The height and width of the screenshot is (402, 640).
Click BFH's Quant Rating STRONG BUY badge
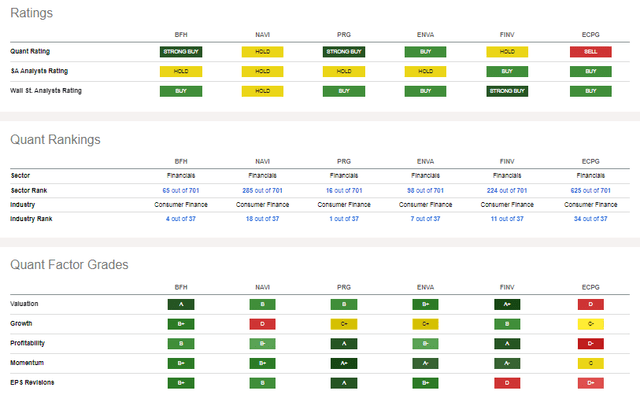point(181,52)
